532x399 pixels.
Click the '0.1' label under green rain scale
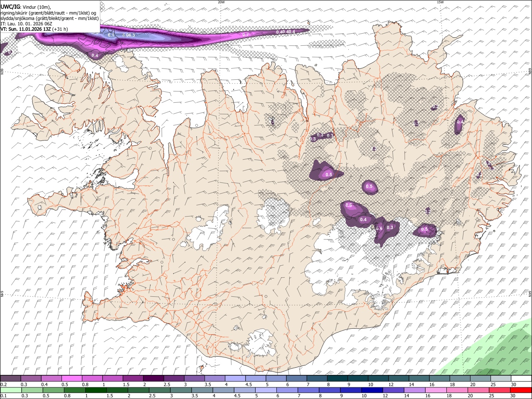click(3, 396)
